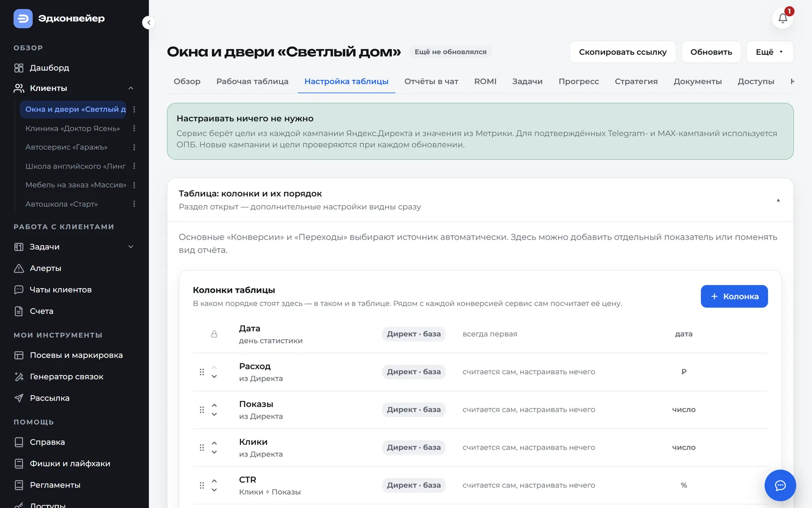The image size is (812, 508).
Task: Open the options menu for Автосервис «Гаражъ»
Action: (134, 147)
